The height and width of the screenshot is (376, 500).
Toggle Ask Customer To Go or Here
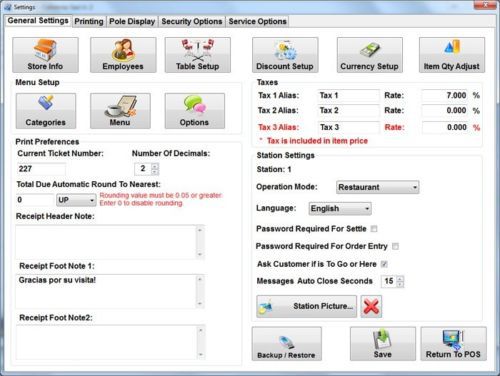click(384, 264)
